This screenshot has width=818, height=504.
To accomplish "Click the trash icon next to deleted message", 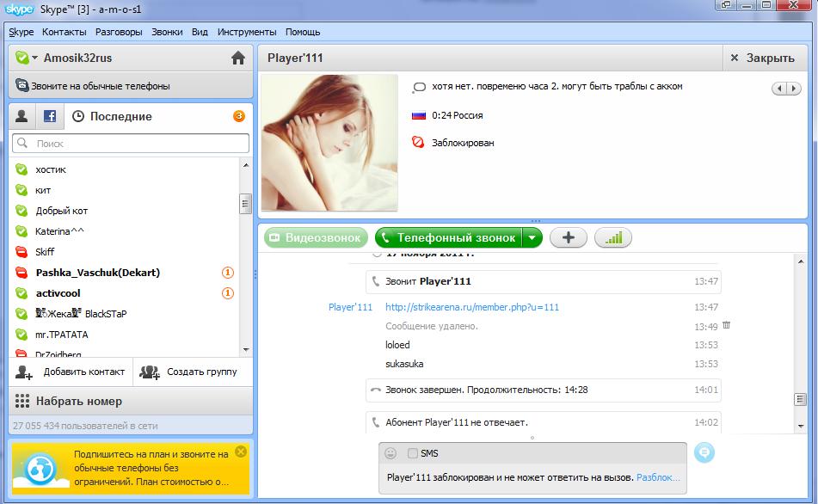I will tap(726, 325).
